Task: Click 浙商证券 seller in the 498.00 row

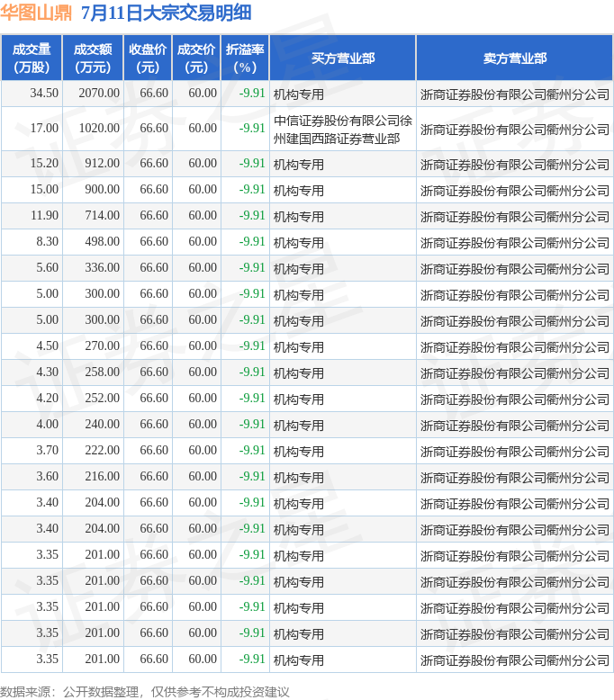Action: click(514, 243)
